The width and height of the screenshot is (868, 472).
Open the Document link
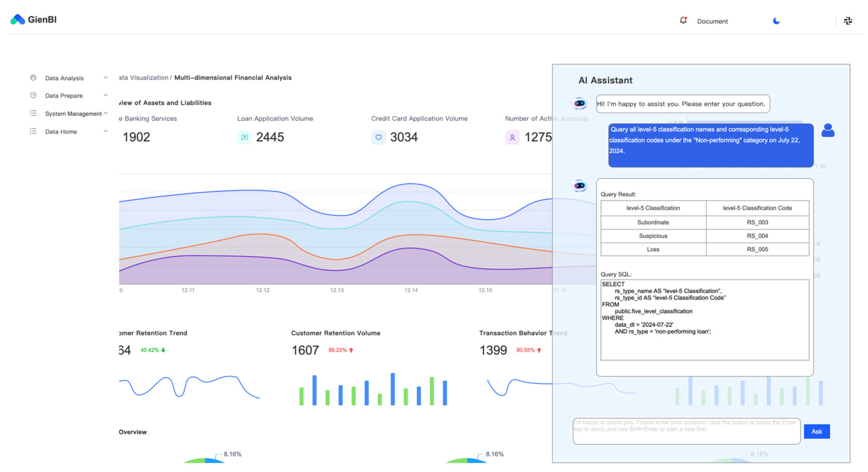[x=712, y=21]
